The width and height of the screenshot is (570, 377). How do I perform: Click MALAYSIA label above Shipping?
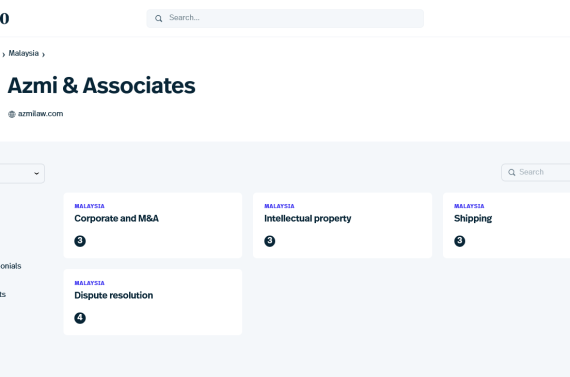[x=469, y=206]
